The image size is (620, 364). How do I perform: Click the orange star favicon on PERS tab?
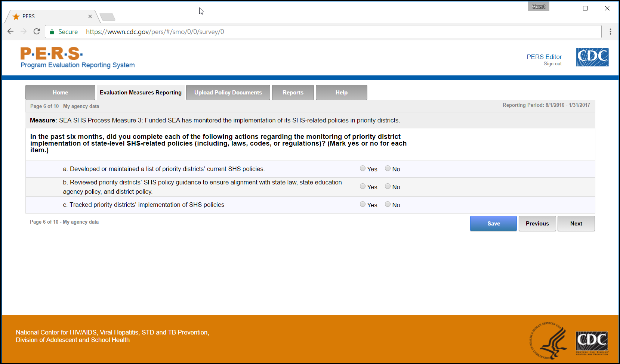[x=16, y=16]
